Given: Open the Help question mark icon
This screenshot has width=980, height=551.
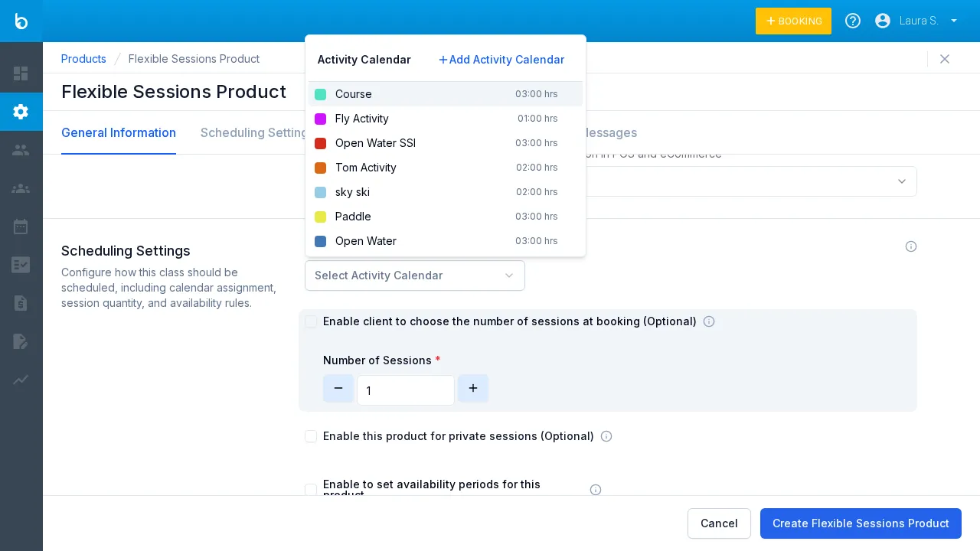Looking at the screenshot, I should click(x=853, y=21).
